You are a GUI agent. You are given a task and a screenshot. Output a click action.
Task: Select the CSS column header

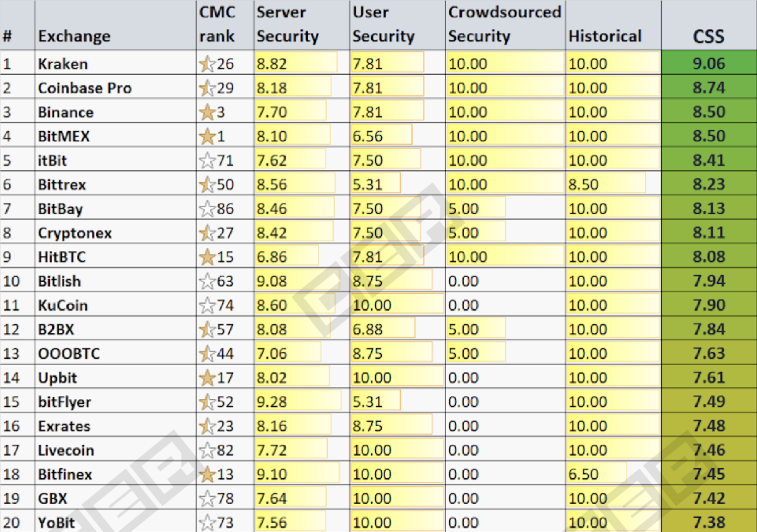708,36
